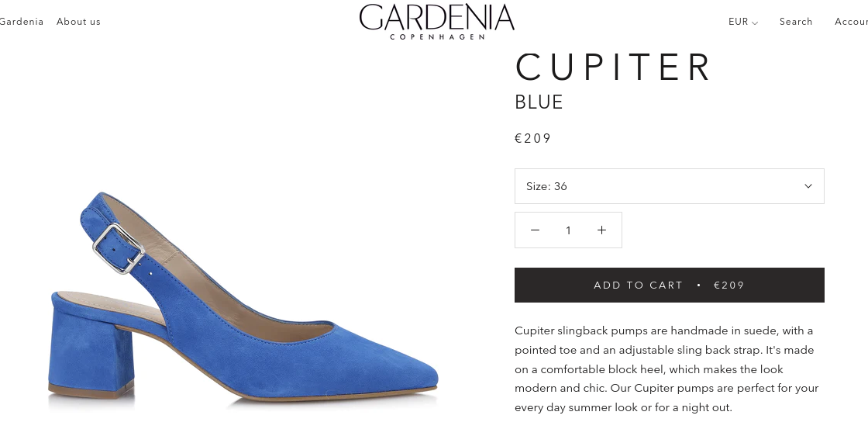The height and width of the screenshot is (436, 868).
Task: Go to the Account page
Action: click(852, 22)
